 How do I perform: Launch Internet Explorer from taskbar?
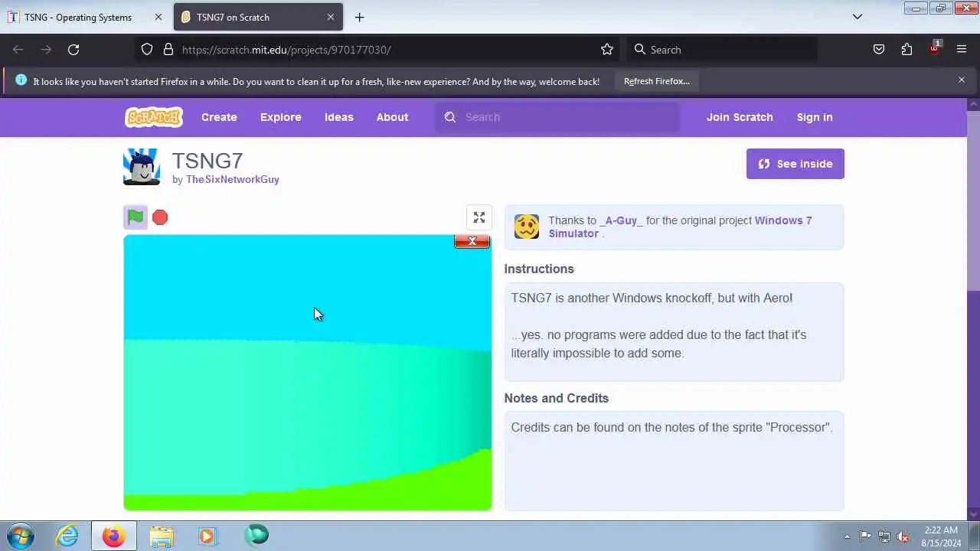click(x=67, y=536)
